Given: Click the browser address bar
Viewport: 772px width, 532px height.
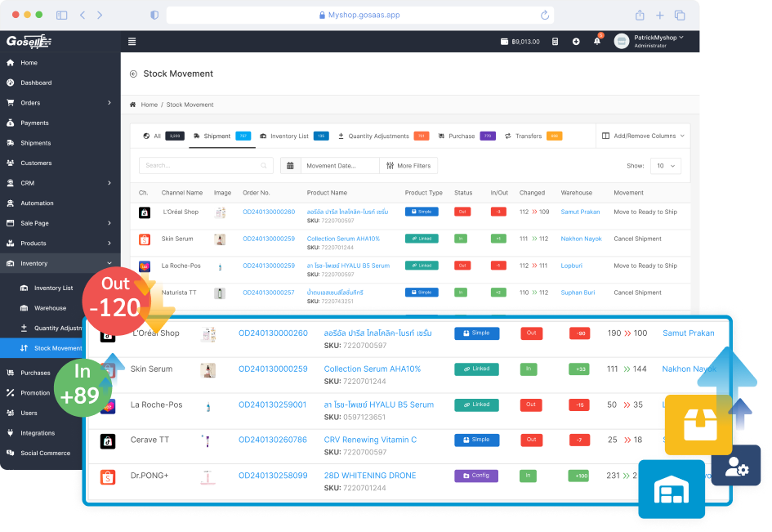Looking at the screenshot, I should (x=360, y=16).
